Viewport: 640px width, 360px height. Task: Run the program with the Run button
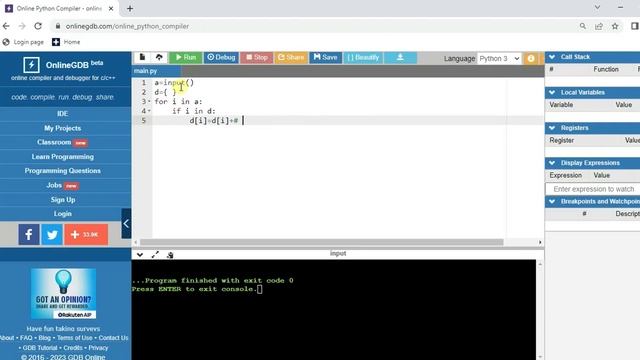[x=186, y=58]
